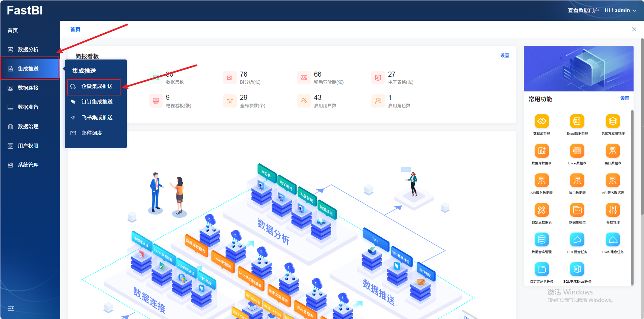
Task: Open the 参数管理 shortcut
Action: (613, 210)
